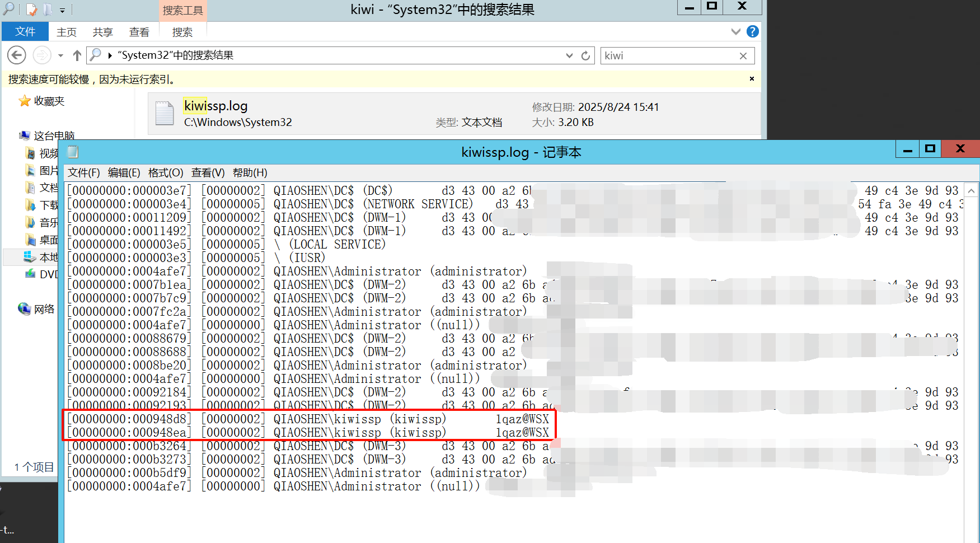Open the 帮助(H) menu in Notepad
This screenshot has height=543, width=980.
[250, 173]
